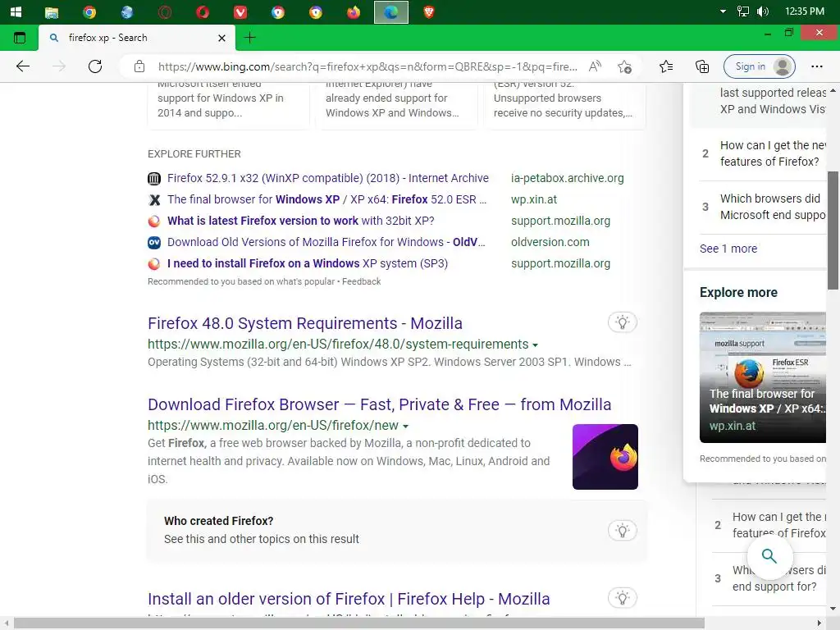Click the oldversion.com domain text
The image size is (840, 630).
click(550, 242)
